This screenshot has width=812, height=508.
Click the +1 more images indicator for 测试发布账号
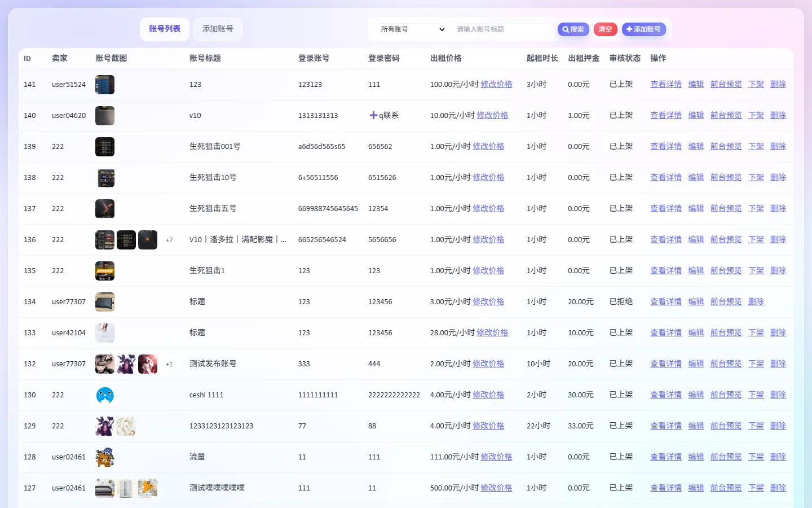[x=169, y=364]
